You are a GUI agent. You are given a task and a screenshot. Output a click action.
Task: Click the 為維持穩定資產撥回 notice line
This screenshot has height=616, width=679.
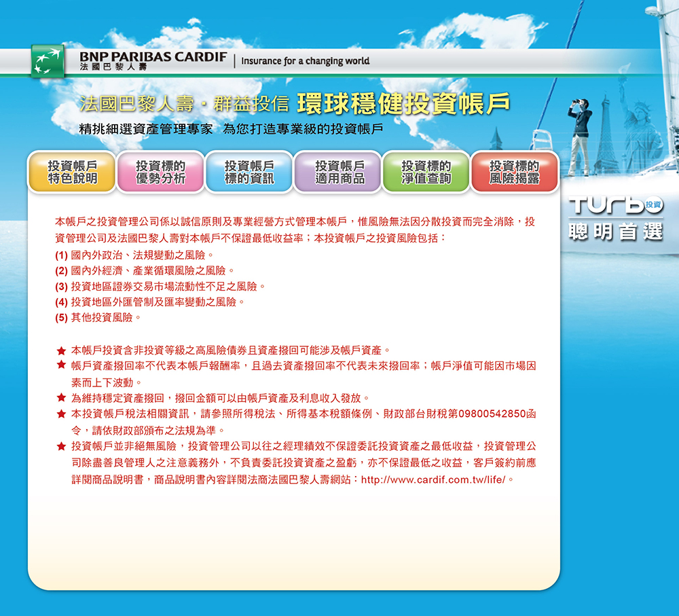[213, 398]
